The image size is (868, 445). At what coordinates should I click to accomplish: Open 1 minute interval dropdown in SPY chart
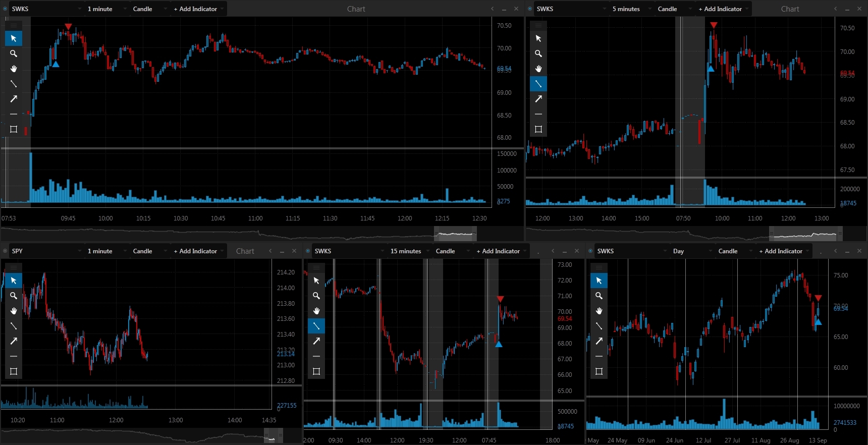coord(106,251)
